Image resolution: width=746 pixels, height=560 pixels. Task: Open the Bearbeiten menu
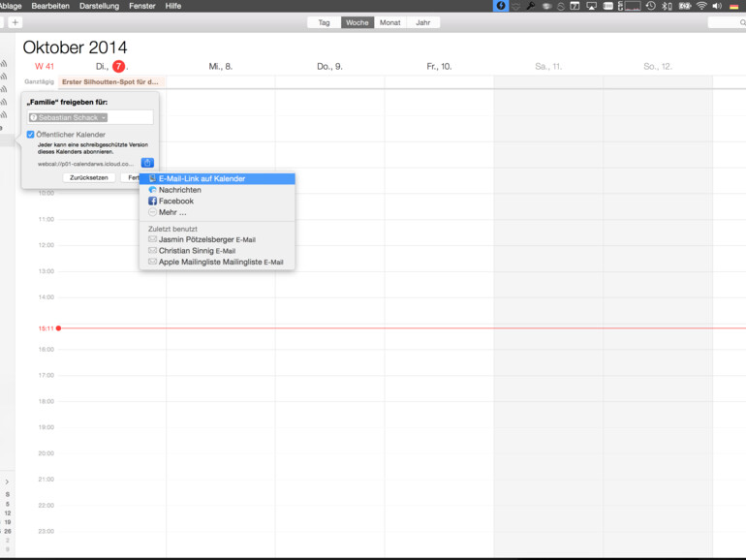point(50,6)
